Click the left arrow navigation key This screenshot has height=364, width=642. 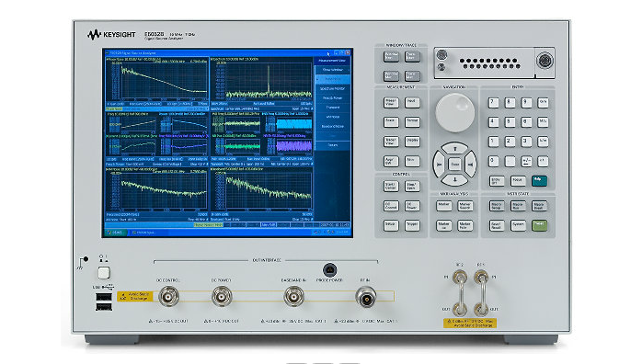click(440, 165)
